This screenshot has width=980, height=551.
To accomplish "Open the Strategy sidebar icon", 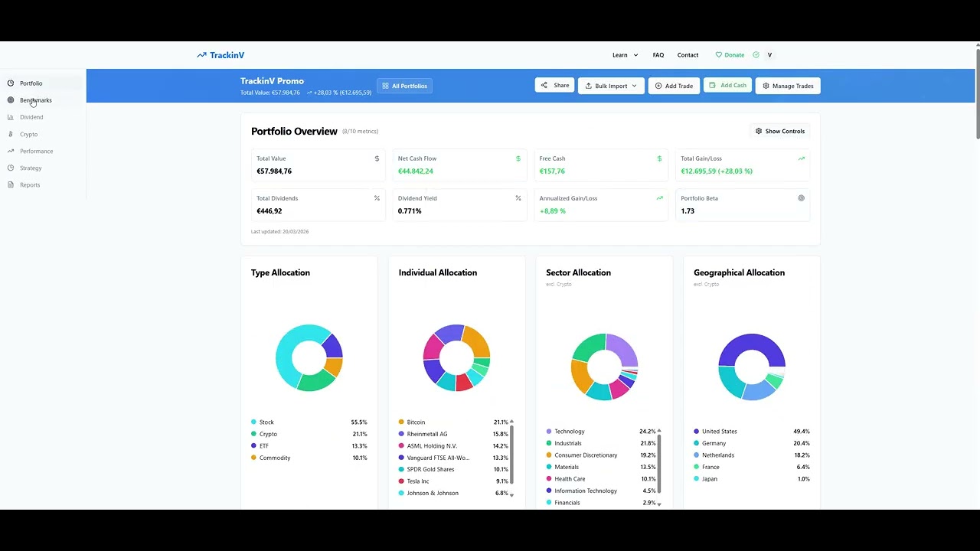I will (11, 168).
